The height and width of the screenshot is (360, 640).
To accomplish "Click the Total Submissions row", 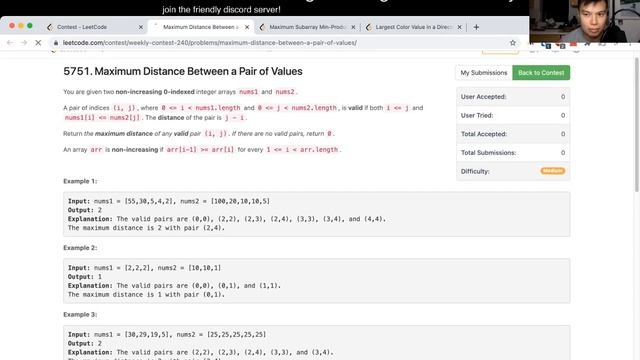I will click(x=513, y=153).
